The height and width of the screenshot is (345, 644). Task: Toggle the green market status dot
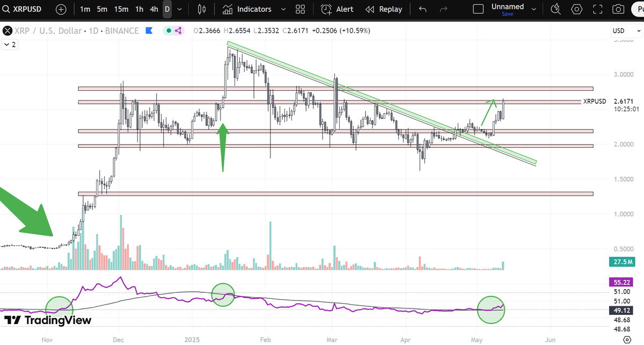[x=169, y=31]
